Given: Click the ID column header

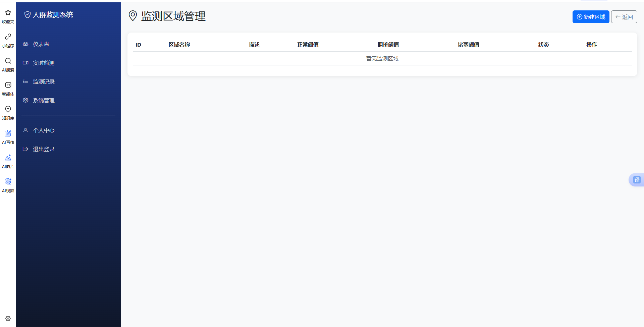Looking at the screenshot, I should [x=138, y=45].
